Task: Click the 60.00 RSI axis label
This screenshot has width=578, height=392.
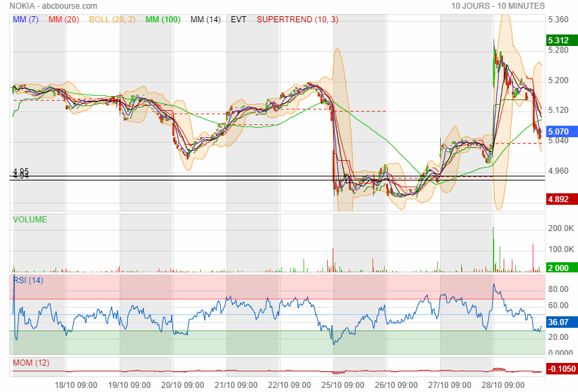Action: click(558, 305)
